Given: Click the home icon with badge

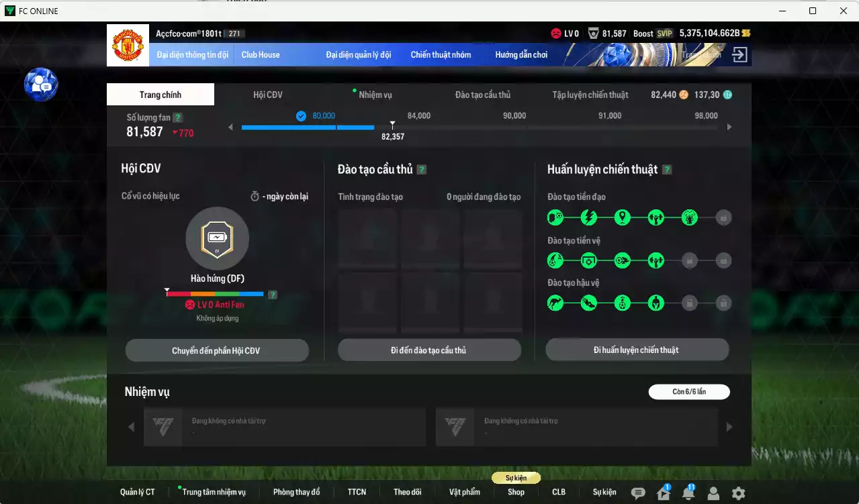Looking at the screenshot, I should pyautogui.click(x=663, y=493).
